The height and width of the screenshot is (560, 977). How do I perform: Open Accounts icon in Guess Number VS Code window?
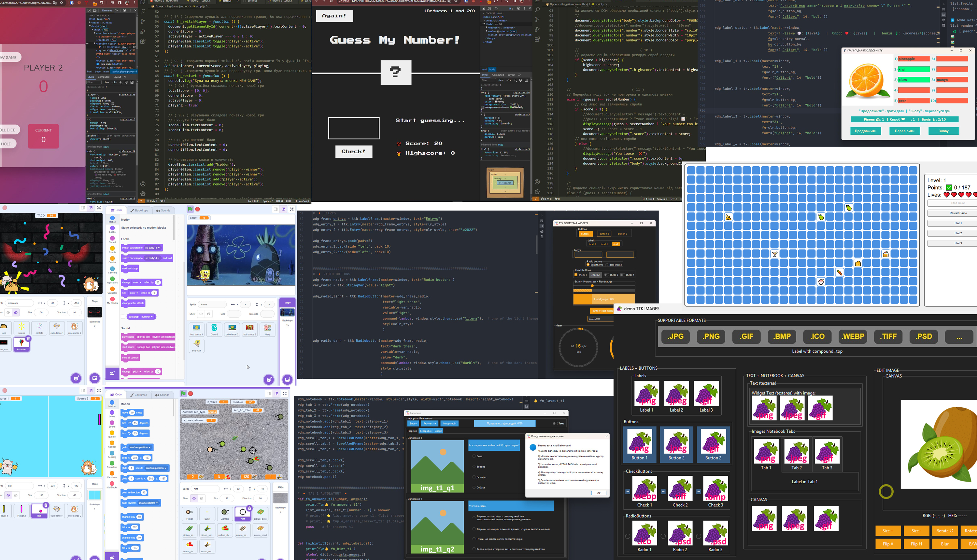pos(537,182)
